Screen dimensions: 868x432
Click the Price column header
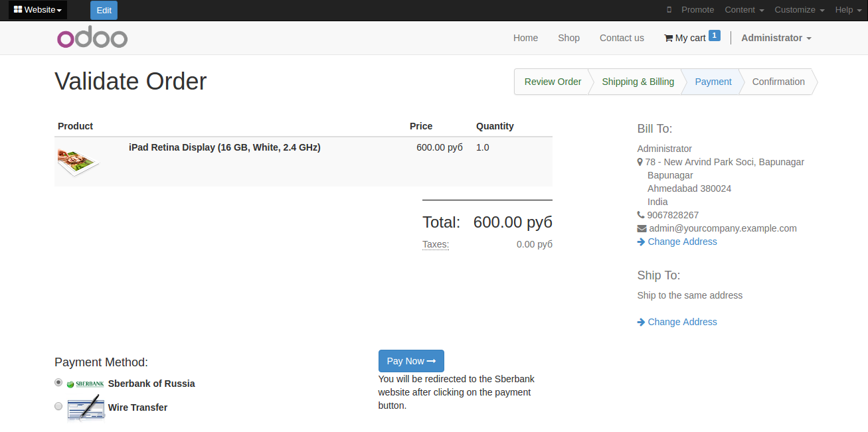pos(421,126)
